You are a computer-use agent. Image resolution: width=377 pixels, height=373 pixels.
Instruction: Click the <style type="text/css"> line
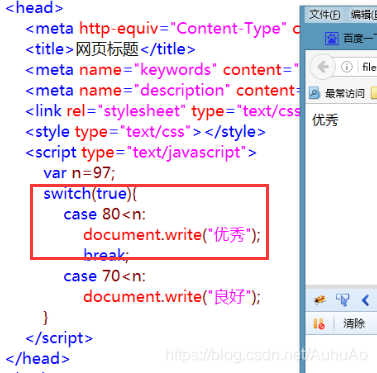click(x=146, y=132)
